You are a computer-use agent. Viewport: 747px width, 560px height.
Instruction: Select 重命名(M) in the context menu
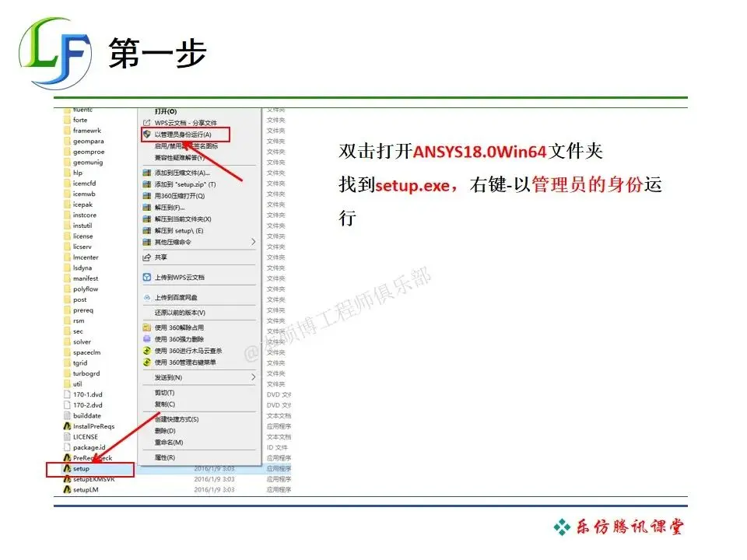(x=169, y=443)
